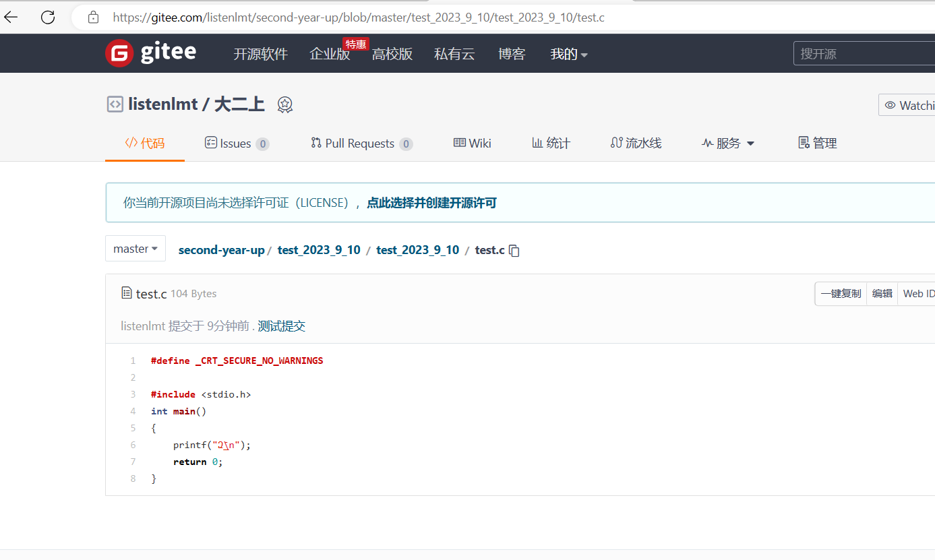Expand the 服务 dropdown
935x560 pixels.
tap(728, 143)
